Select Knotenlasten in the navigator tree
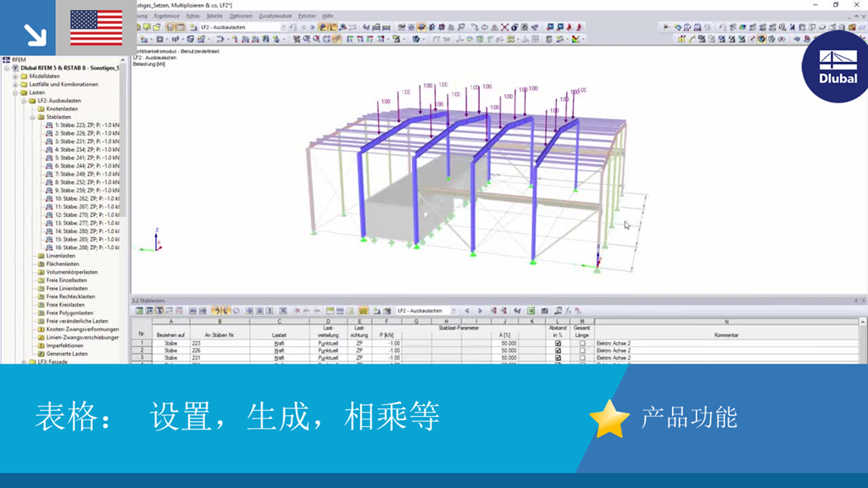This screenshot has width=868, height=488. pyautogui.click(x=62, y=109)
